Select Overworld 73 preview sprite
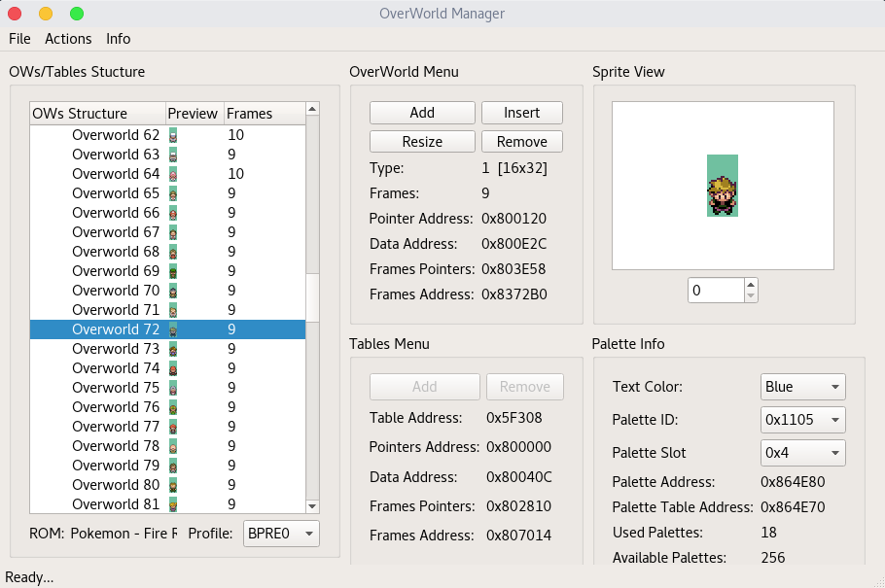The image size is (885, 588). click(173, 349)
